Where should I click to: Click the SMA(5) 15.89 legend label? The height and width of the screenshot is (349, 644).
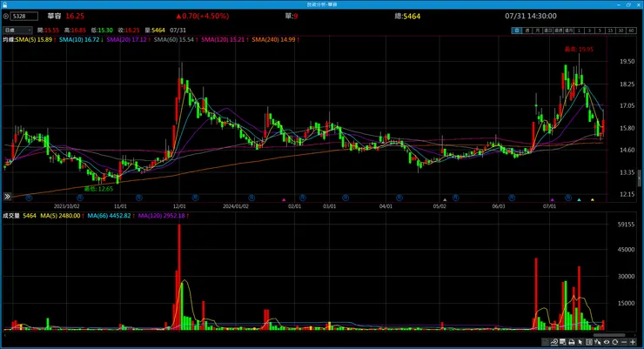[x=36, y=40]
